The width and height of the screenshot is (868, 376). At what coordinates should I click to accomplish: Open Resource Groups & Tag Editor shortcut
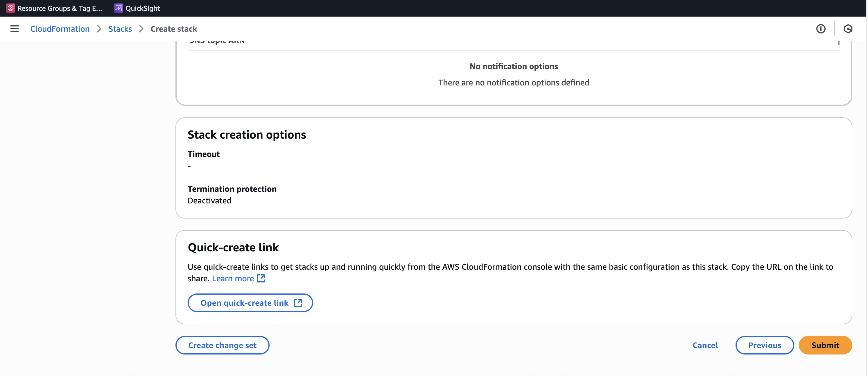pyautogui.click(x=60, y=8)
